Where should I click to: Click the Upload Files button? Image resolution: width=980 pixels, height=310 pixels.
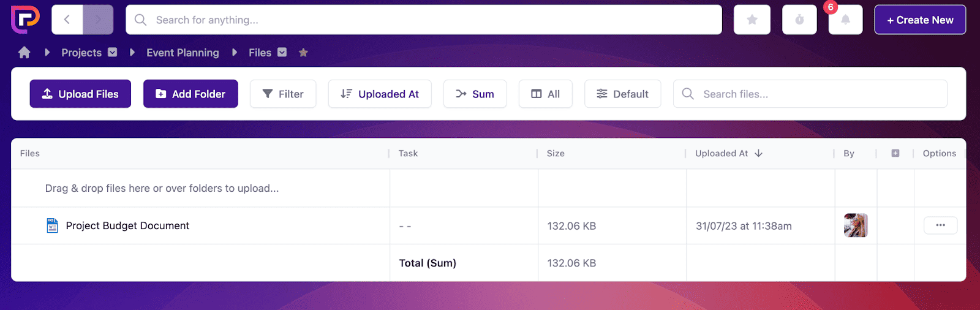click(80, 94)
